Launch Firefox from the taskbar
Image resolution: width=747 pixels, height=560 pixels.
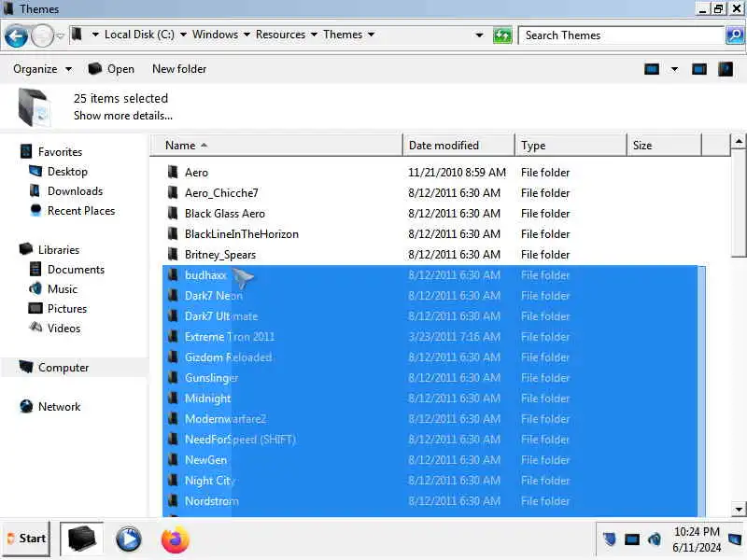[x=175, y=539]
